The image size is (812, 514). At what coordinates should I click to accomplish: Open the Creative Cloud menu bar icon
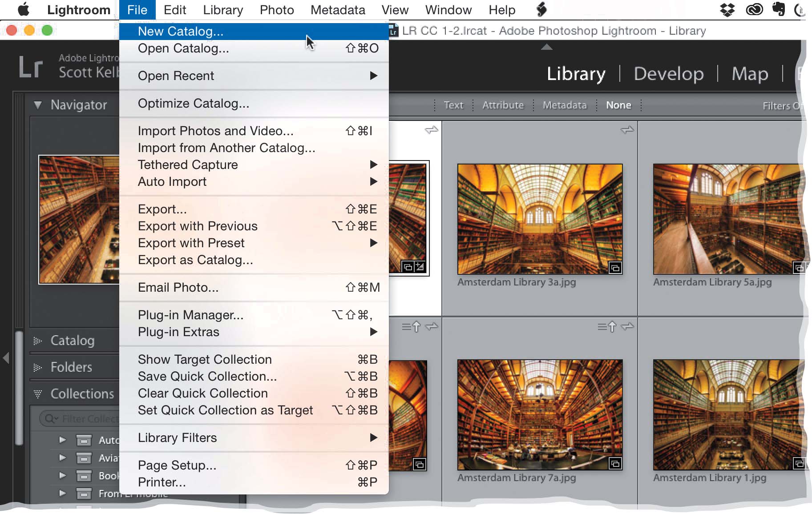(x=754, y=10)
